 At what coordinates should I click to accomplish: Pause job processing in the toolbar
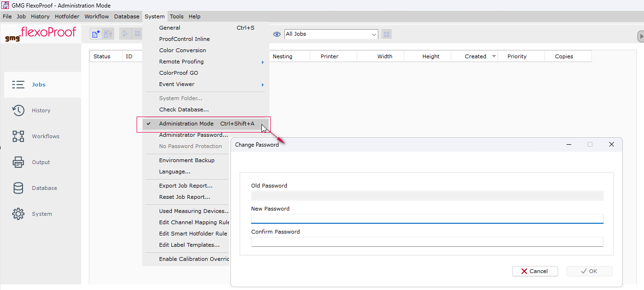click(x=137, y=34)
